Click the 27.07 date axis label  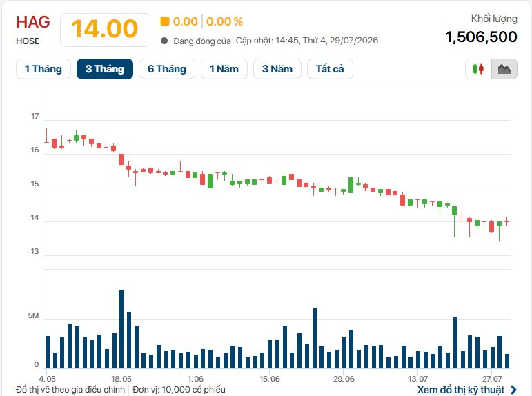click(x=492, y=379)
